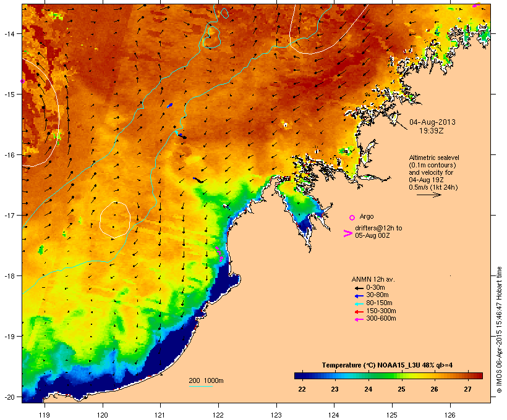Click the magenta drifters chevron symbol
Viewport: 507px width, 420px height.
[348, 233]
